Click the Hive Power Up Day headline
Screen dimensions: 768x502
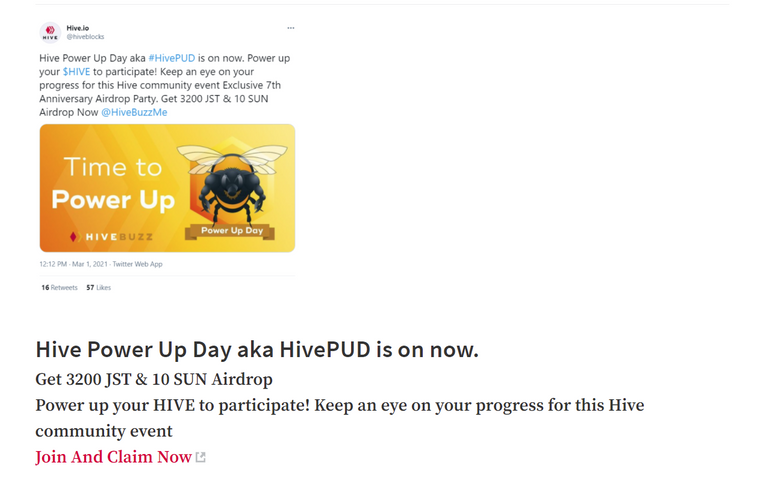pyautogui.click(x=257, y=350)
